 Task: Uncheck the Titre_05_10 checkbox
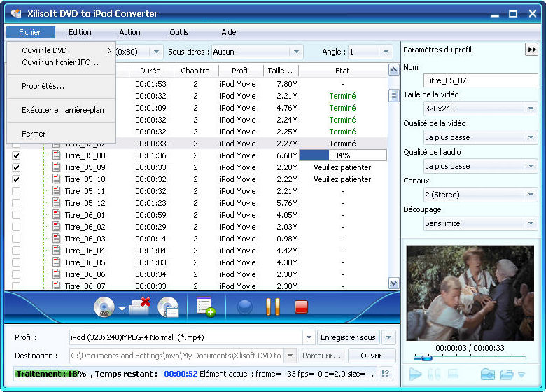tap(16, 179)
